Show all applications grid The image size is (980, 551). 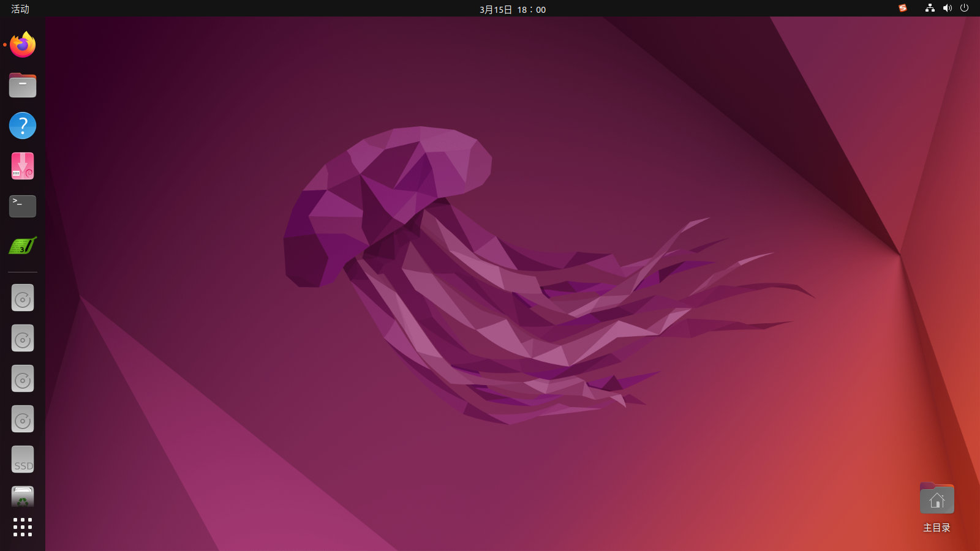(23, 527)
